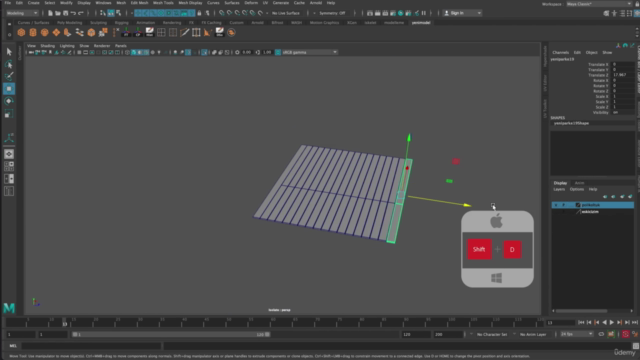
Task: Select the arrow Select tool in the toolbox
Action: (9, 52)
